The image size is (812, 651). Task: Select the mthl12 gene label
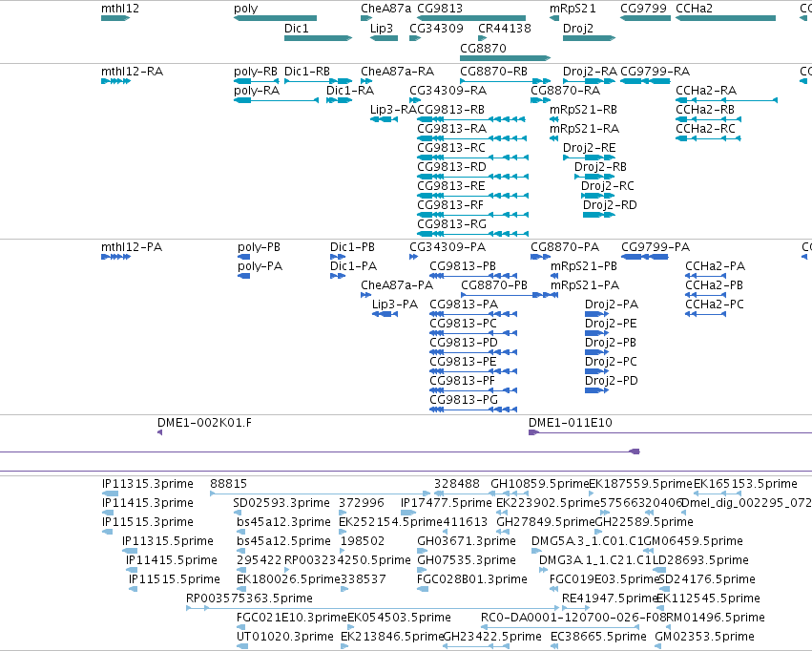point(120,9)
